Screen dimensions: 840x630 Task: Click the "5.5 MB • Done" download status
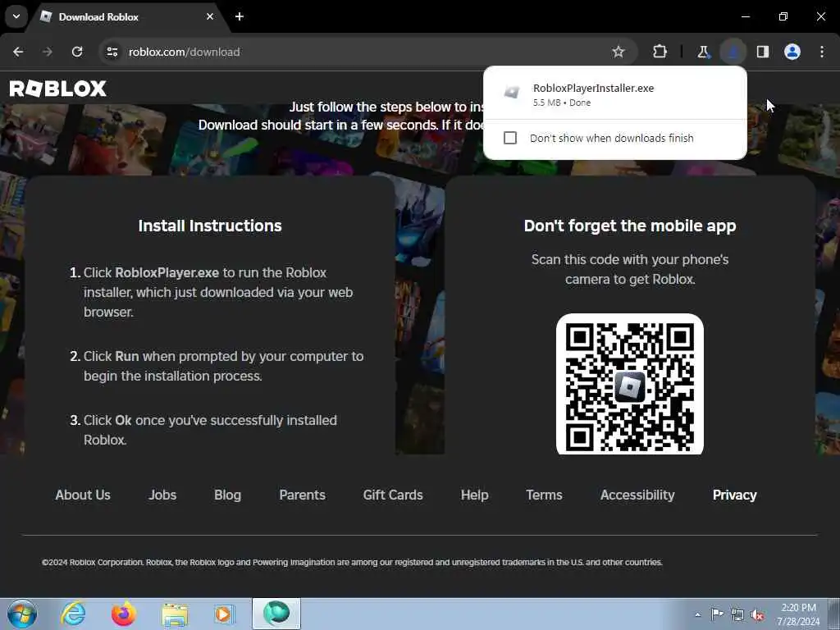[x=562, y=103]
